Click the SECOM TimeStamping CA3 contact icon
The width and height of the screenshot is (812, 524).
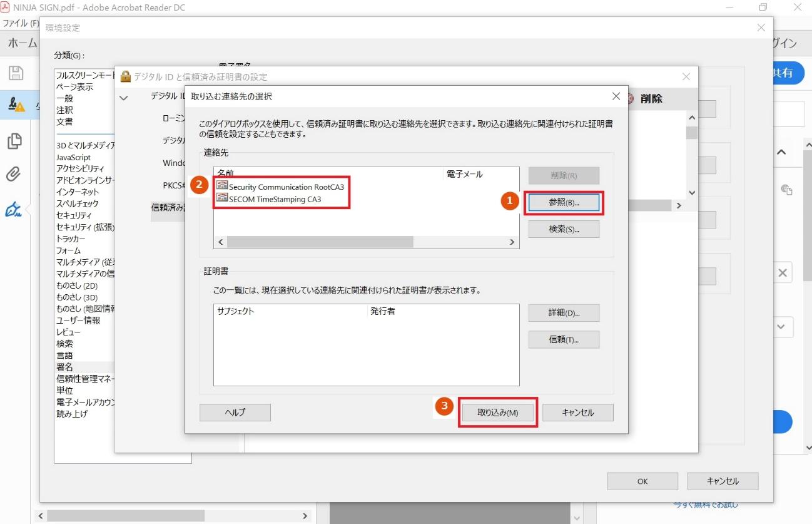pyautogui.click(x=221, y=198)
